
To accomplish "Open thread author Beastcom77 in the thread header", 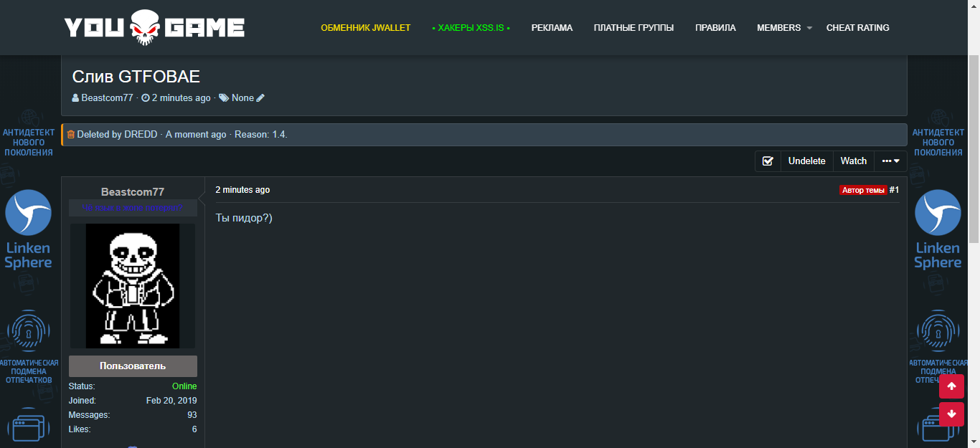I will [x=107, y=97].
